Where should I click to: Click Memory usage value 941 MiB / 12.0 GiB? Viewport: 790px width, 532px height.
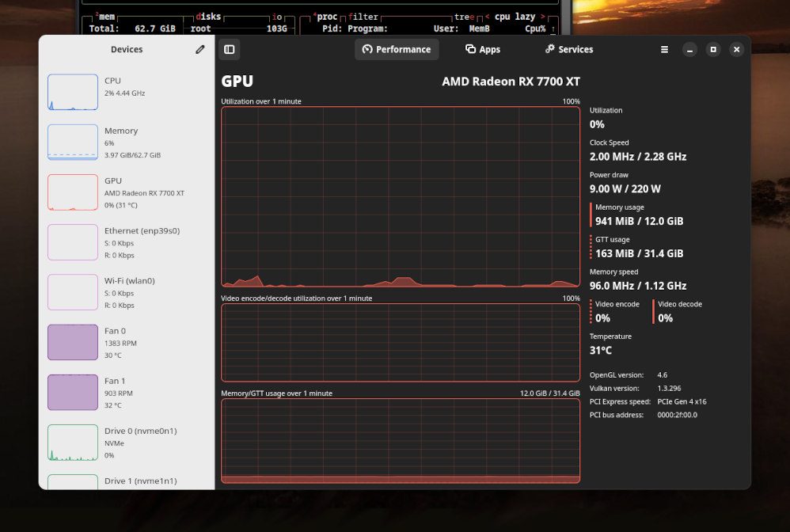tap(640, 221)
